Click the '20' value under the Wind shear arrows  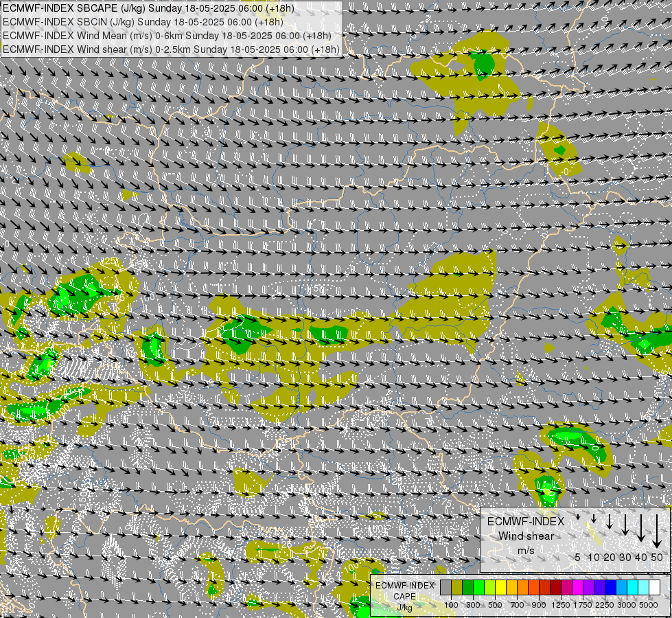[x=610, y=557]
